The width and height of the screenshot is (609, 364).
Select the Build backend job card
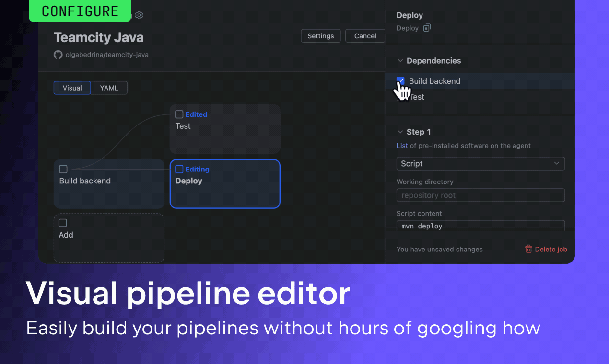coord(109,183)
